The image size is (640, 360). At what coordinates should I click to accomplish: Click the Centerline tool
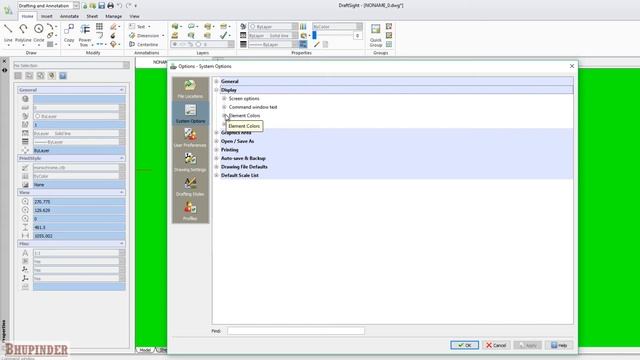144,44
